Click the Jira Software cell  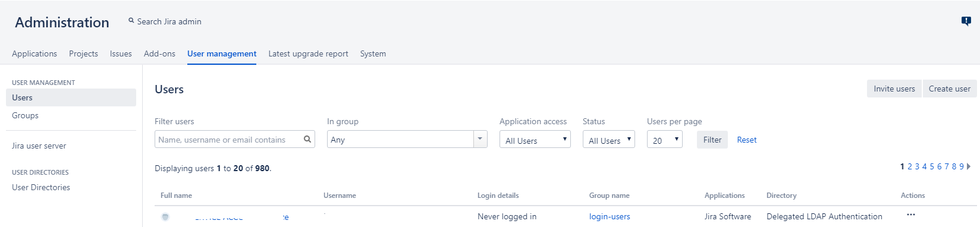coord(727,216)
